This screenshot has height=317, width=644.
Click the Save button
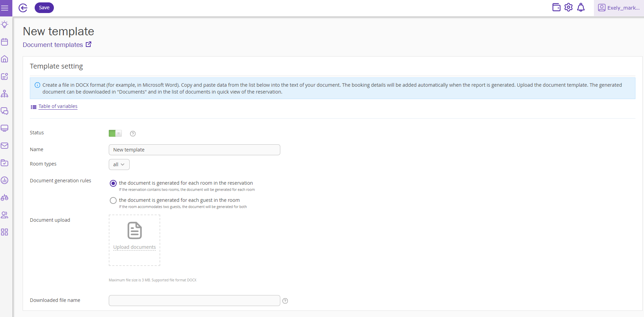44,7
